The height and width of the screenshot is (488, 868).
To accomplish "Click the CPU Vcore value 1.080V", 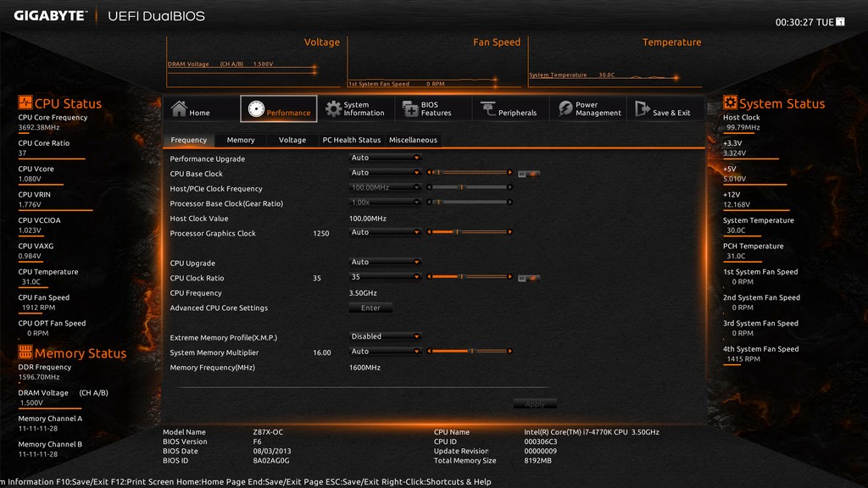I will tap(30, 179).
